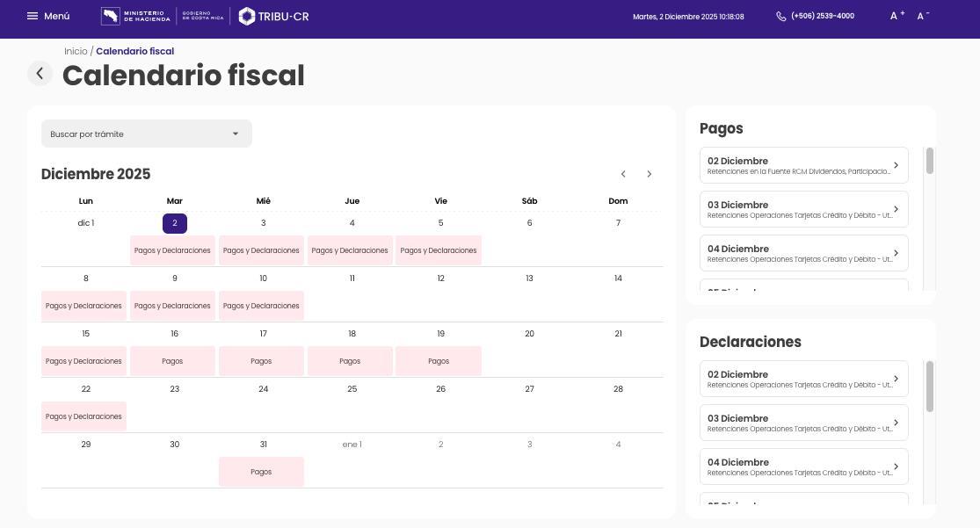The width and height of the screenshot is (980, 528).
Task: Advance to next month in calendar
Action: [650, 174]
